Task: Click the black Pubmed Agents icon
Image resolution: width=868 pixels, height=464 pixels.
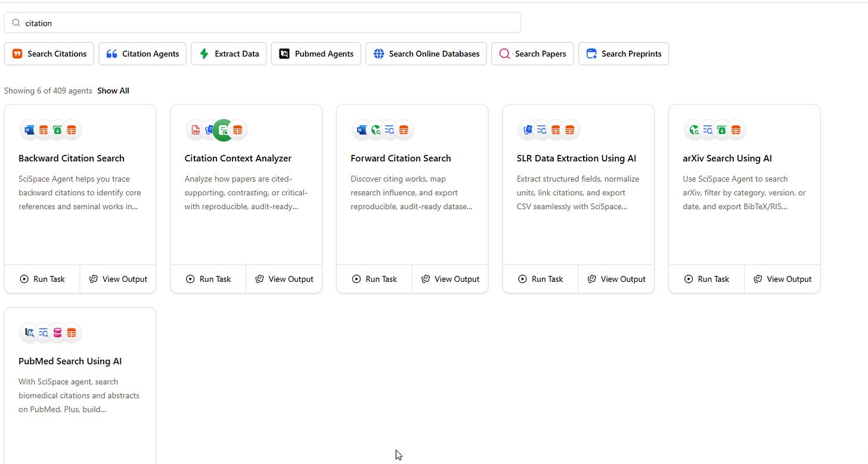Action: 284,54
